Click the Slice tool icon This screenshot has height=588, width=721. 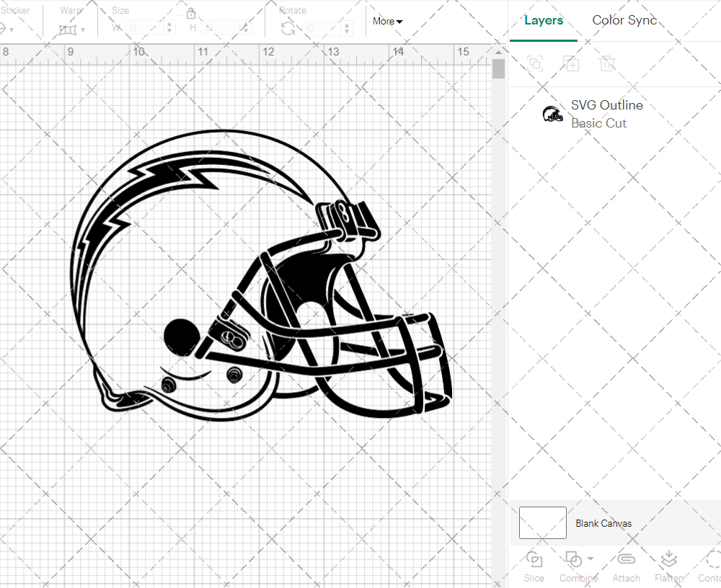click(534, 559)
